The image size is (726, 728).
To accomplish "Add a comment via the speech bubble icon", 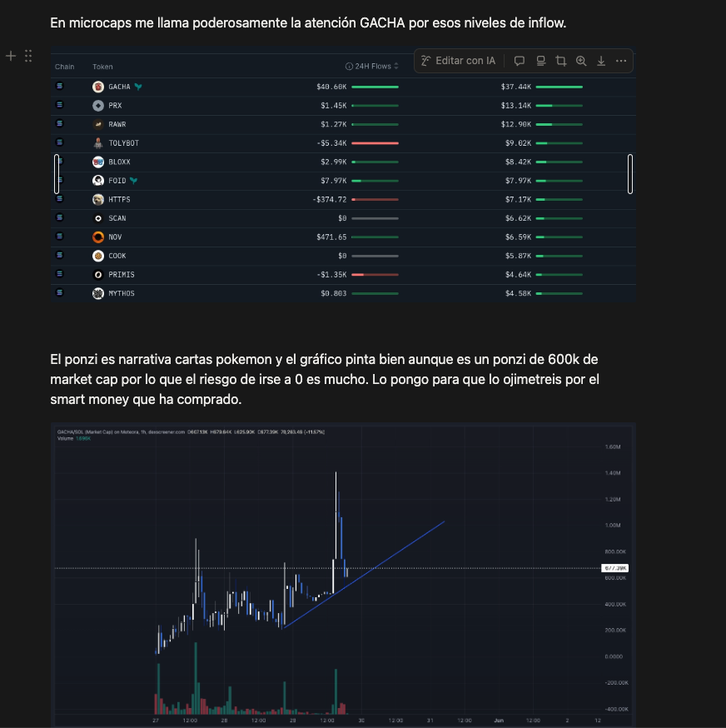I will click(520, 61).
